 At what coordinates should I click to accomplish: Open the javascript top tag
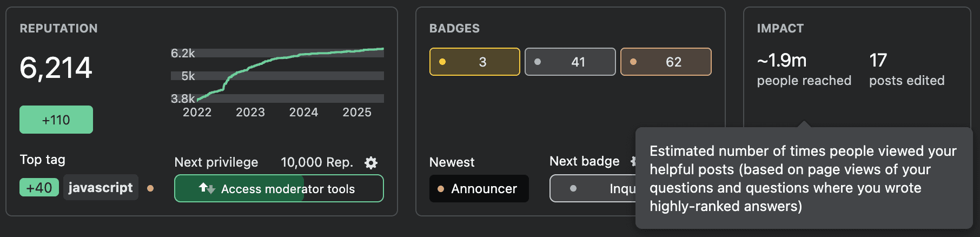pyautogui.click(x=101, y=187)
